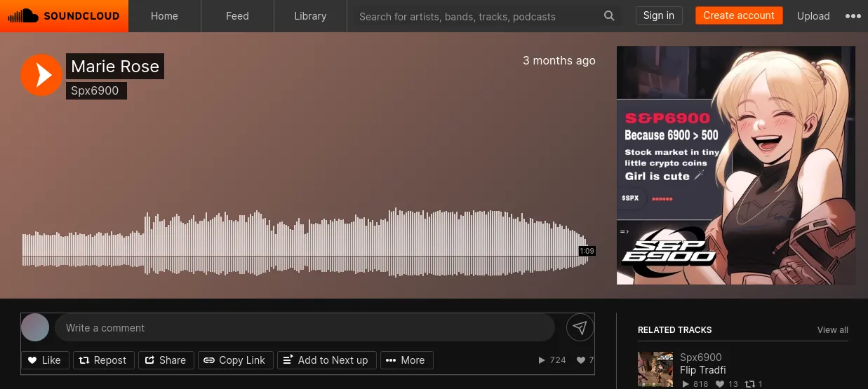
Task: Click the Create account button
Action: (739, 15)
